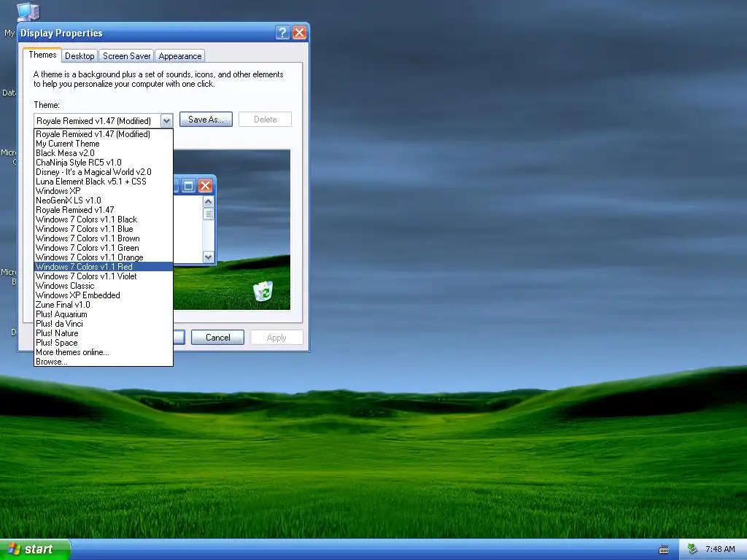Pick Disney - It's a Magical World v2.0
747x560 pixels.
coord(104,172)
